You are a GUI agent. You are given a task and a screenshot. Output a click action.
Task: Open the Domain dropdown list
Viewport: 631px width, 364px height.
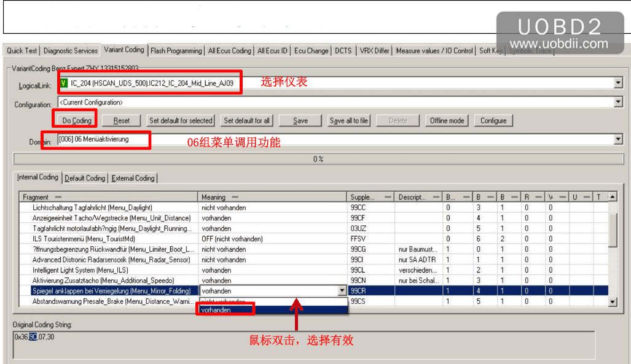(x=618, y=139)
